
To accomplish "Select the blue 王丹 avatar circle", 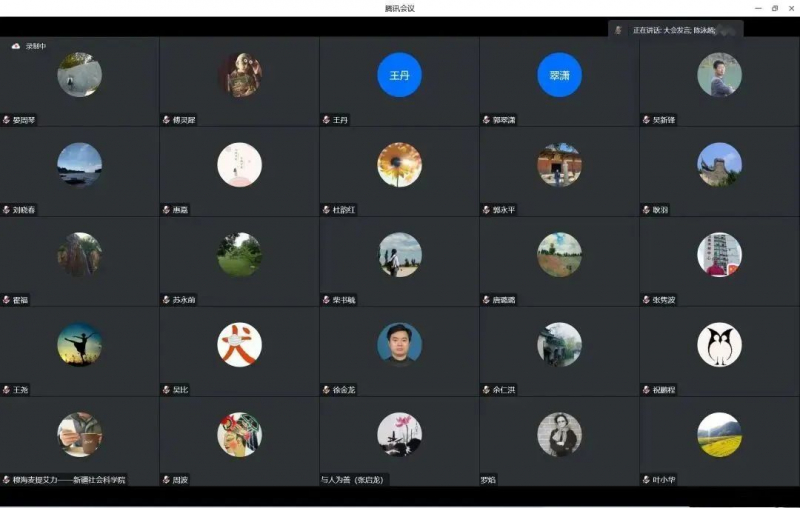I will 399,75.
